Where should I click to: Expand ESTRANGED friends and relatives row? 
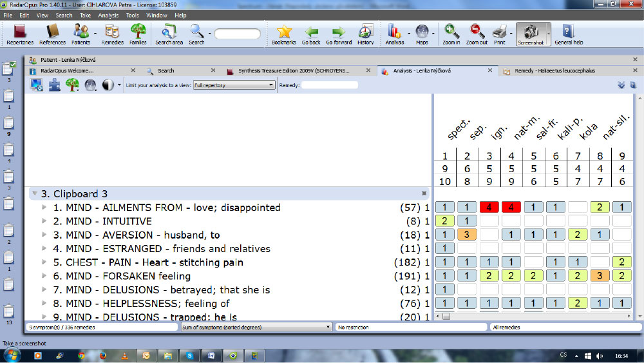click(x=44, y=248)
